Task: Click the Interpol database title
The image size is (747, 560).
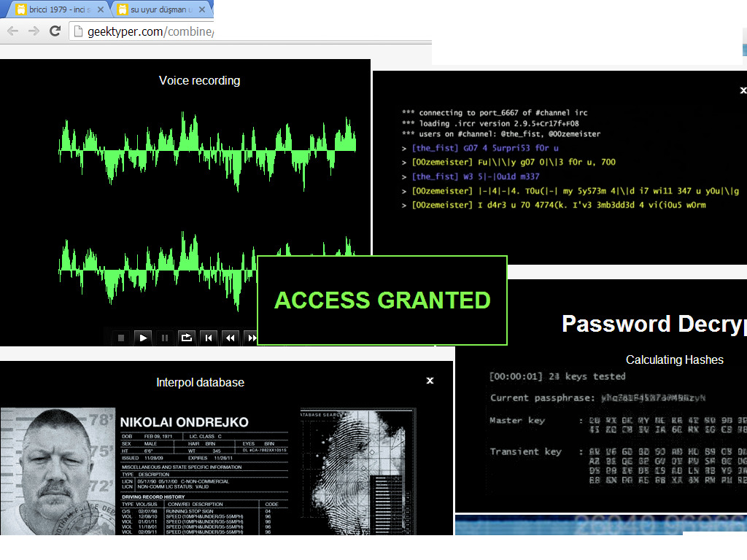Action: 200,382
